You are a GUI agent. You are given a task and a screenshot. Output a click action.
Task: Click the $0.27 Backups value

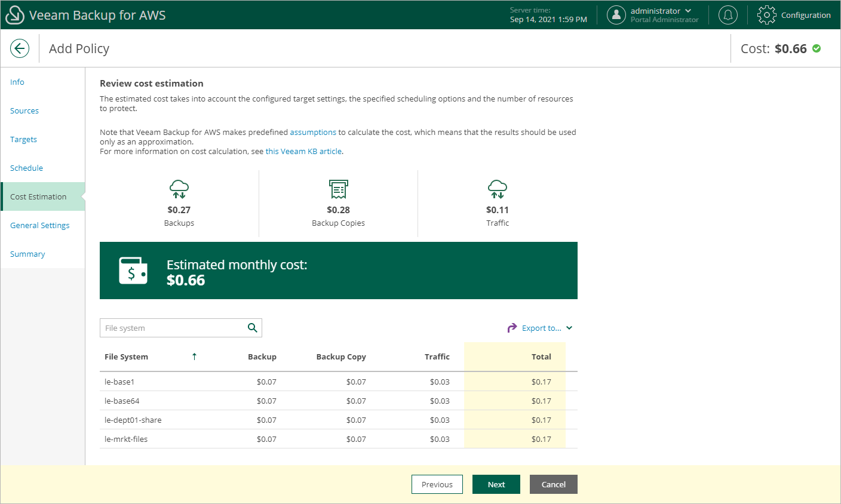pos(179,210)
